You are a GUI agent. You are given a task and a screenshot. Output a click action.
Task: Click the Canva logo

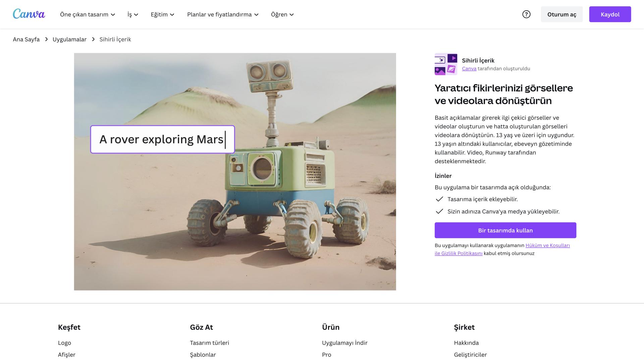29,14
